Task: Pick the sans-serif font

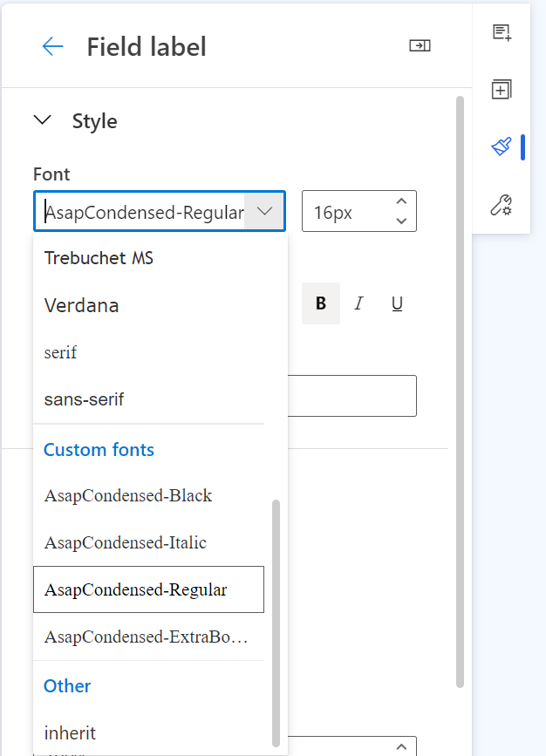Action: coord(82,398)
